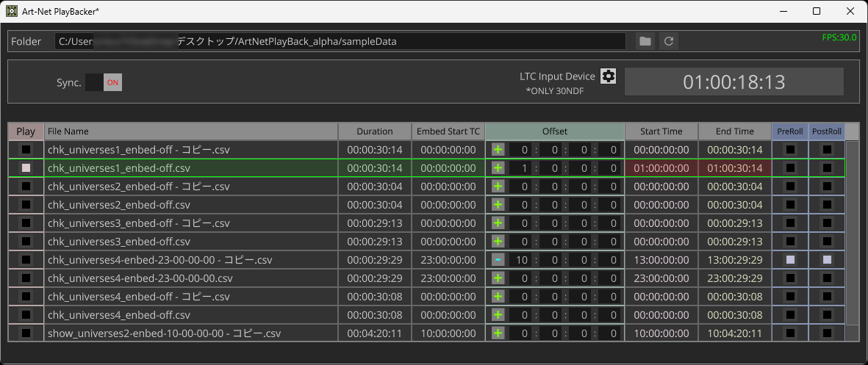Click the Start Time column header
Screen dimensions: 868x365
click(x=661, y=131)
